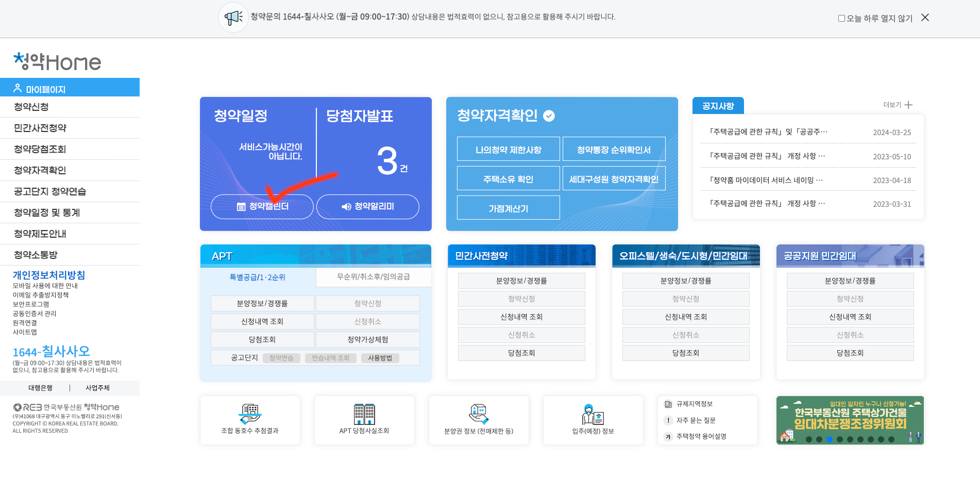Screen dimensions: 980x492
Task: Click the 청약알리미 button
Action: (x=368, y=207)
